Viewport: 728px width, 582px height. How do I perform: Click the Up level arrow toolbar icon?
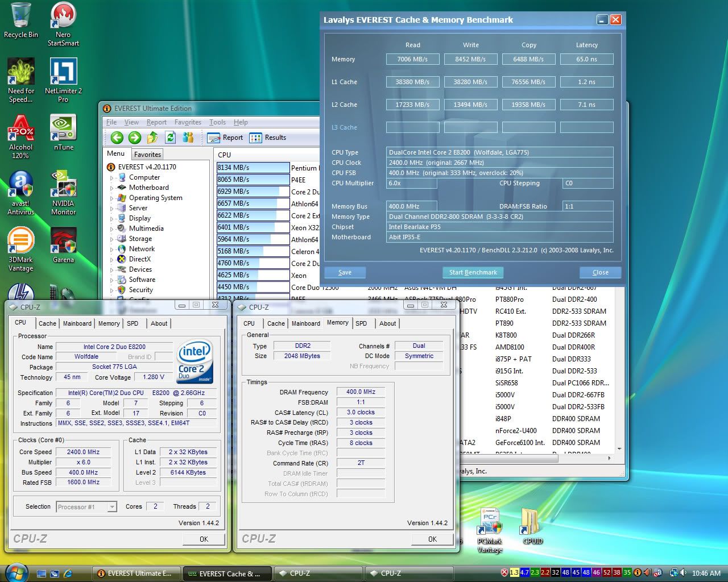(152, 138)
